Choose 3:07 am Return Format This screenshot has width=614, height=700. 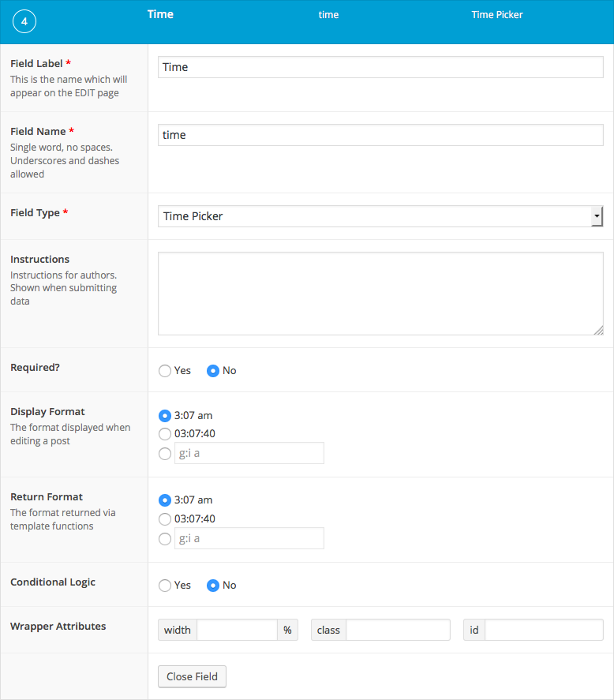pos(165,500)
